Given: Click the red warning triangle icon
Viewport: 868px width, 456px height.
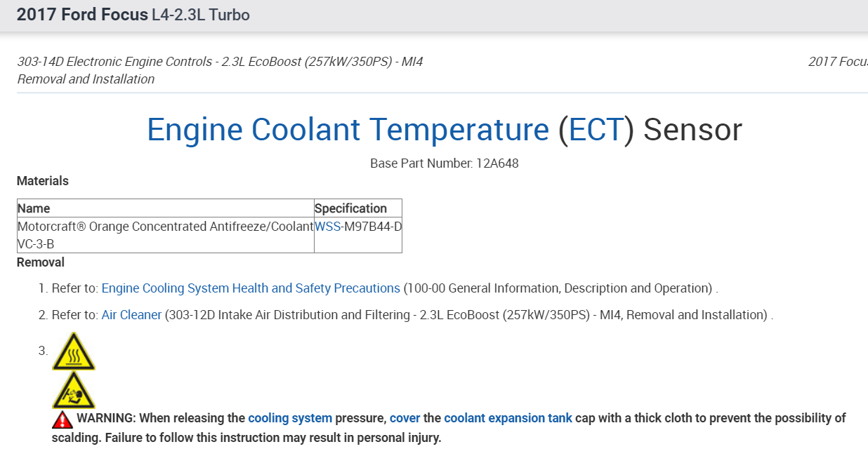Looking at the screenshot, I should tap(63, 420).
